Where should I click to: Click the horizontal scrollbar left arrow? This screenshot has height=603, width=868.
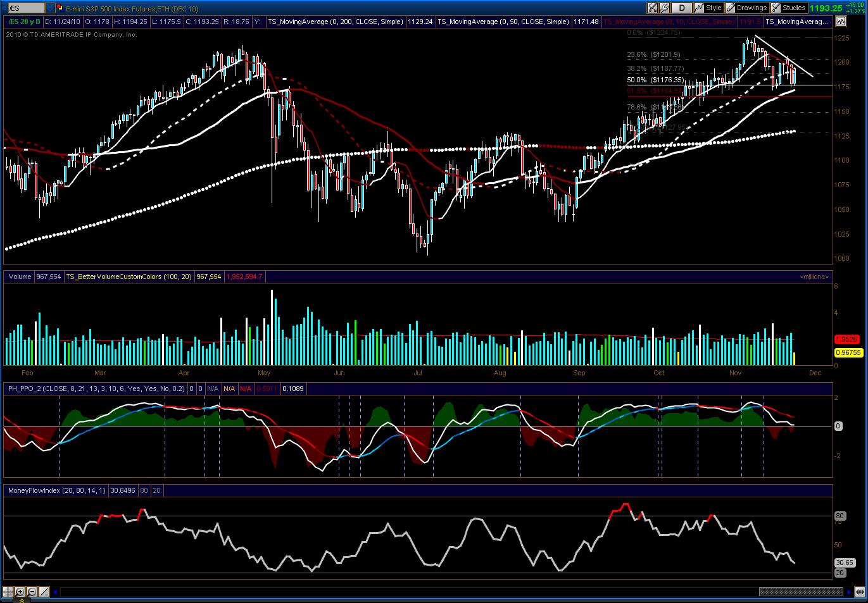point(56,592)
